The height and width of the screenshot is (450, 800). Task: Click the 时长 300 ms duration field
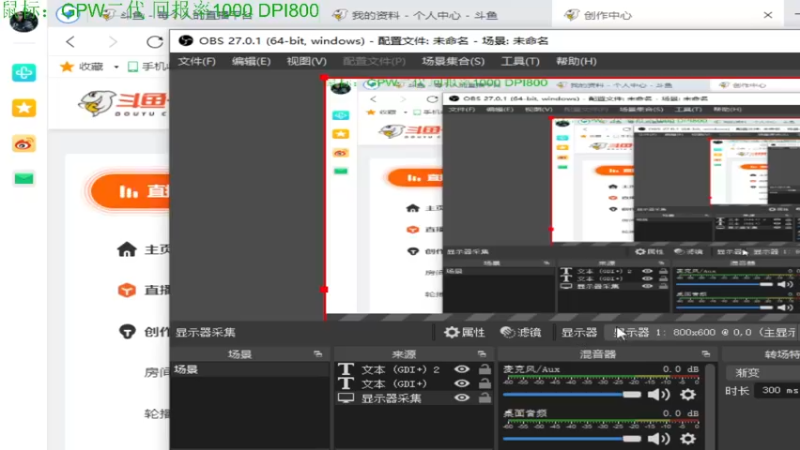click(778, 390)
